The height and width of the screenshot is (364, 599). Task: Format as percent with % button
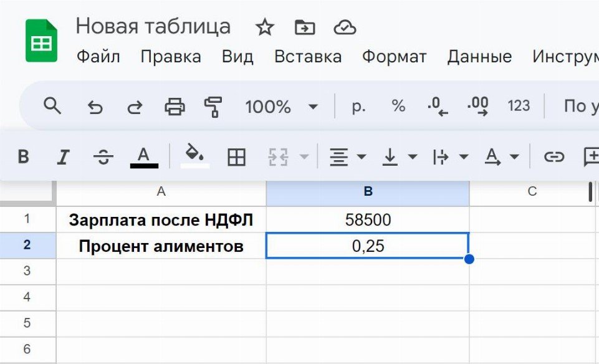(398, 106)
